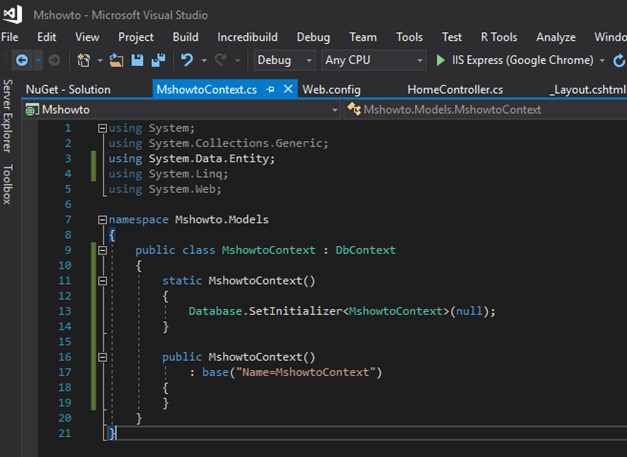Open the Redo history dropdown arrow
This screenshot has width=627, height=457.
pyautogui.click(x=238, y=60)
